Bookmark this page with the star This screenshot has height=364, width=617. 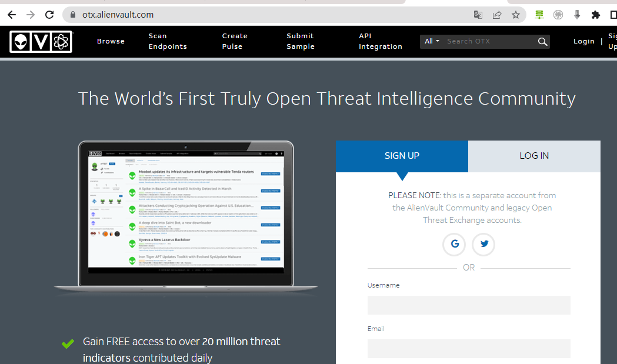point(516,15)
